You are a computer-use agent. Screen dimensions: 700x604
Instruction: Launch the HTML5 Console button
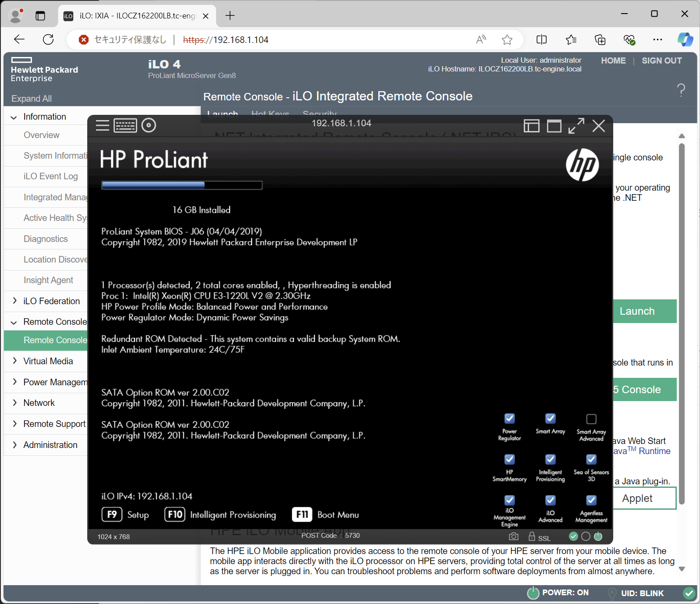(644, 390)
